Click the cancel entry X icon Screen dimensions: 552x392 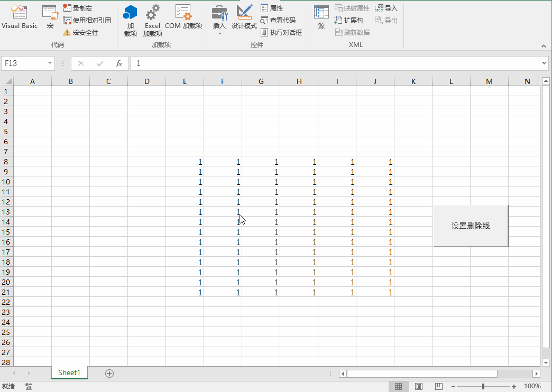[80, 63]
